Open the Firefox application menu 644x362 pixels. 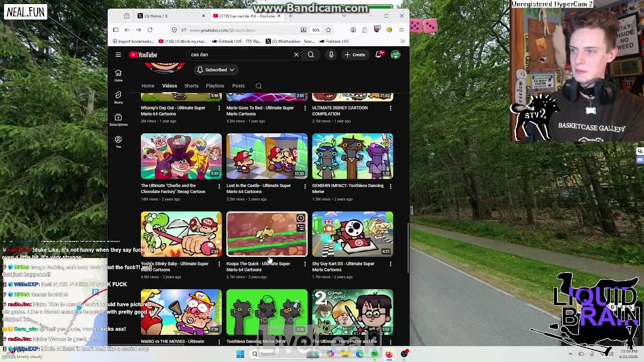401,30
